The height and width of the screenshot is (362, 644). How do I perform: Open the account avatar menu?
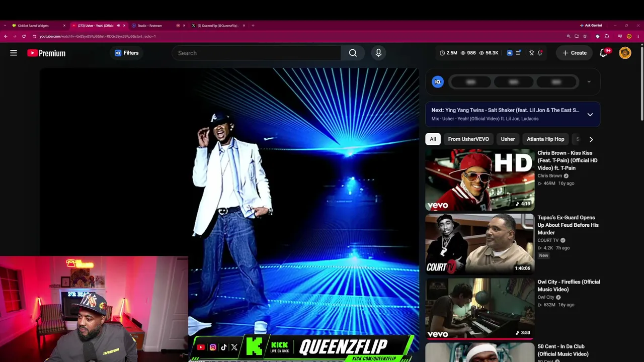pyautogui.click(x=625, y=53)
